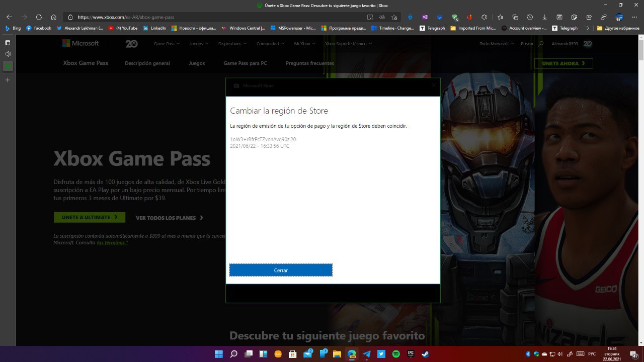Open the browser profile avatar
644x362 pixels.
pos(619,17)
